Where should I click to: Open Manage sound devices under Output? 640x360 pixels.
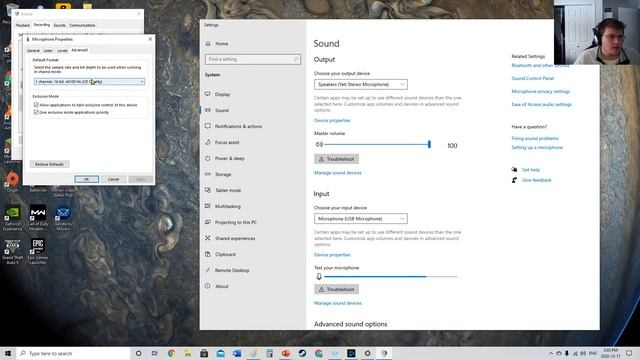338,173
